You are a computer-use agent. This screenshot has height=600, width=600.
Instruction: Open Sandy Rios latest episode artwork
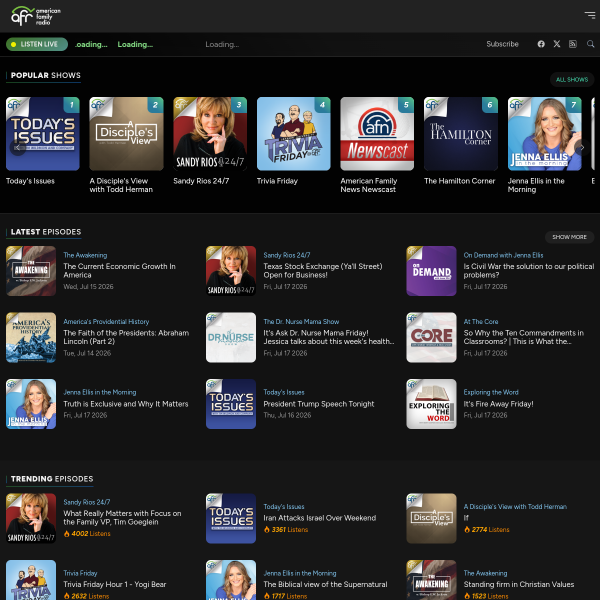point(231,271)
